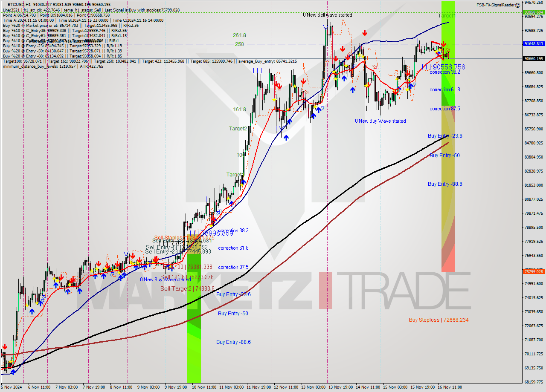546x392 pixels.
Task: Click the '100 | 76381.398' sell level label
Action: [193, 267]
